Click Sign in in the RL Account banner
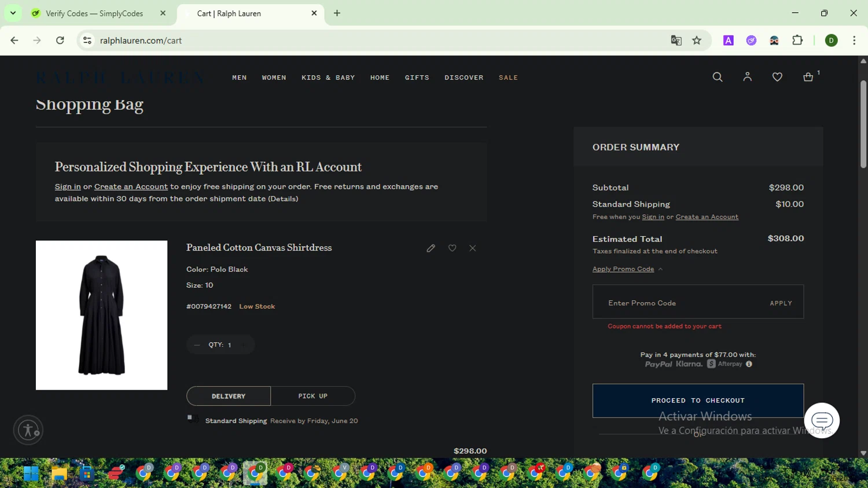Screen dimensions: 868x488 68,187
